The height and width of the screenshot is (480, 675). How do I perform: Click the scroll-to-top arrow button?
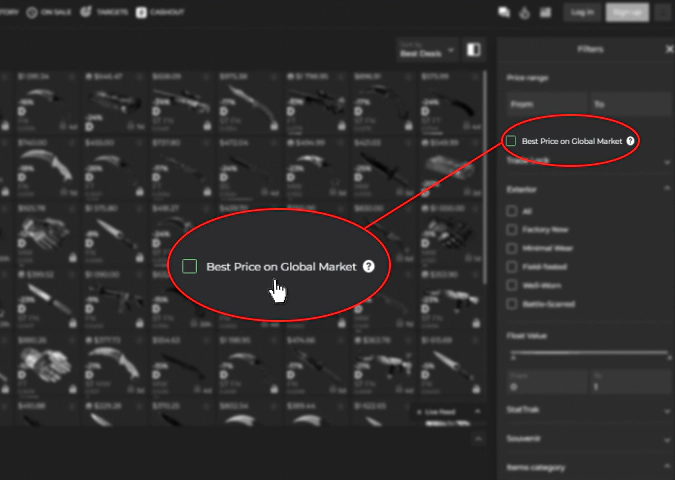click(x=478, y=438)
